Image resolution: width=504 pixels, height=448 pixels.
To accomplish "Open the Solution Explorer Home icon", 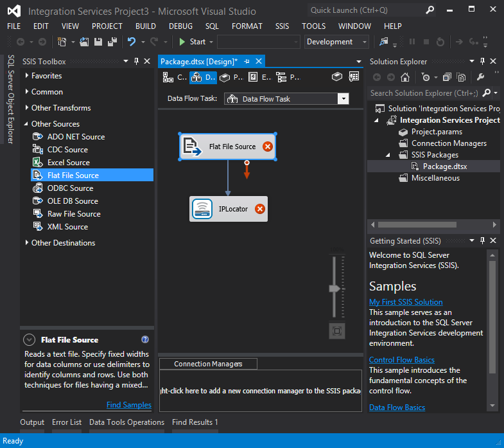I will pos(405,77).
